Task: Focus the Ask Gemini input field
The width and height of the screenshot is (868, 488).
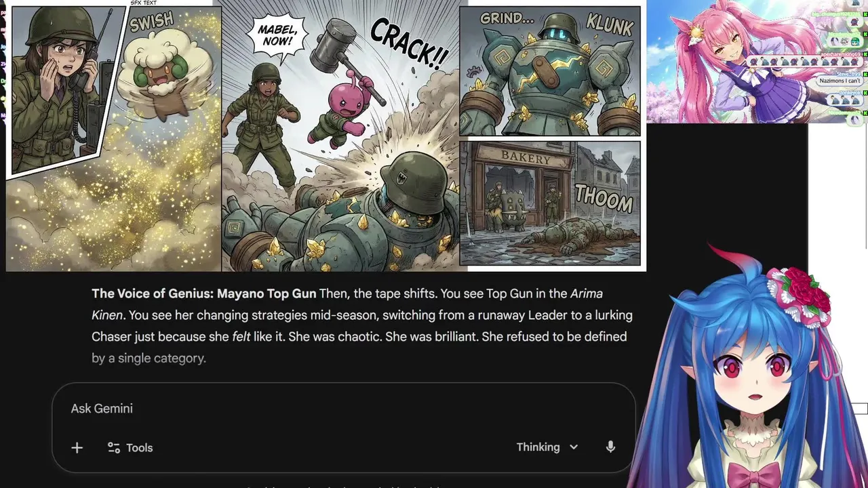Action: (x=342, y=409)
